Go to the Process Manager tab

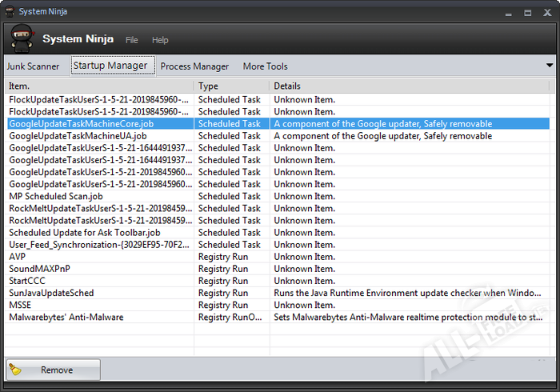(x=194, y=66)
